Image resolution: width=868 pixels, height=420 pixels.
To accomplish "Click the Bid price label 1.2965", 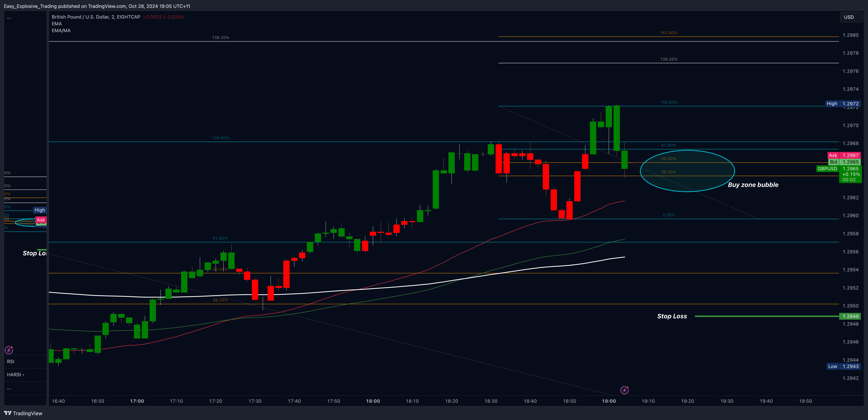I will coord(845,162).
